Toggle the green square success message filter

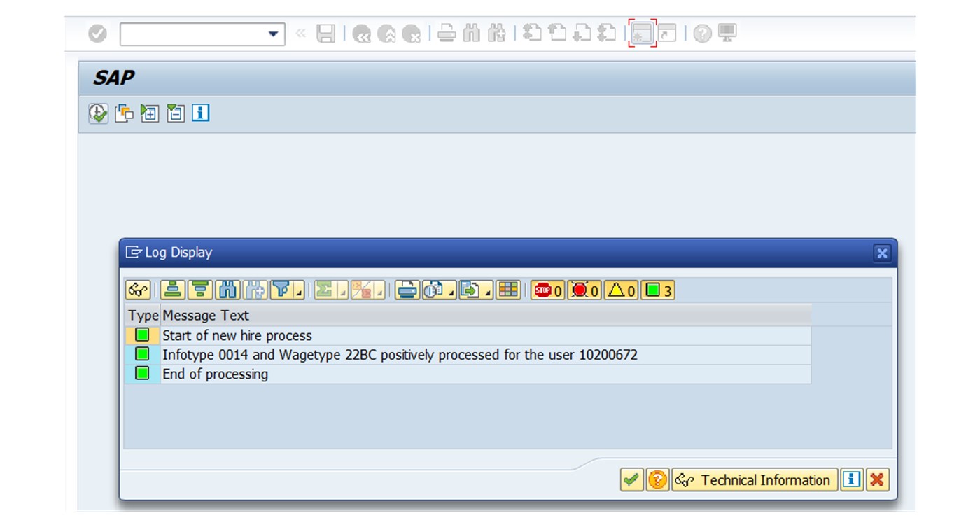658,290
